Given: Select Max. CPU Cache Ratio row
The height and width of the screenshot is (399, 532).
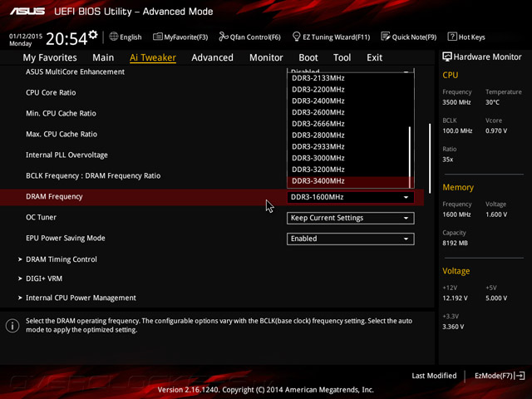Looking at the screenshot, I should 62,135.
